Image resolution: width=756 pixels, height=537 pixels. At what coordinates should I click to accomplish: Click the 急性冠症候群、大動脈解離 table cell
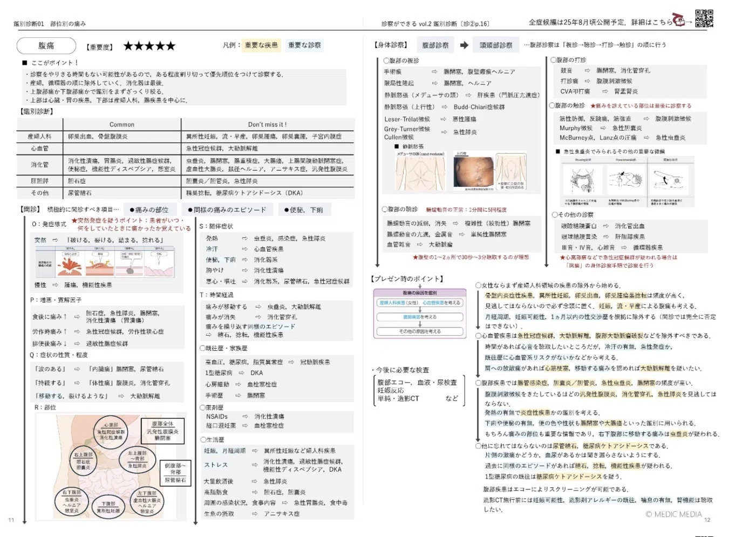pos(222,148)
